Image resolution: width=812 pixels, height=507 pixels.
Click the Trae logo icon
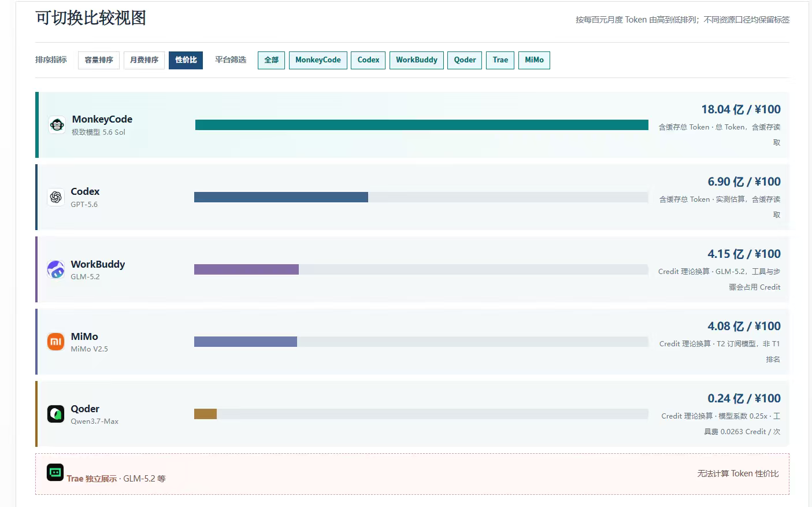coord(55,472)
